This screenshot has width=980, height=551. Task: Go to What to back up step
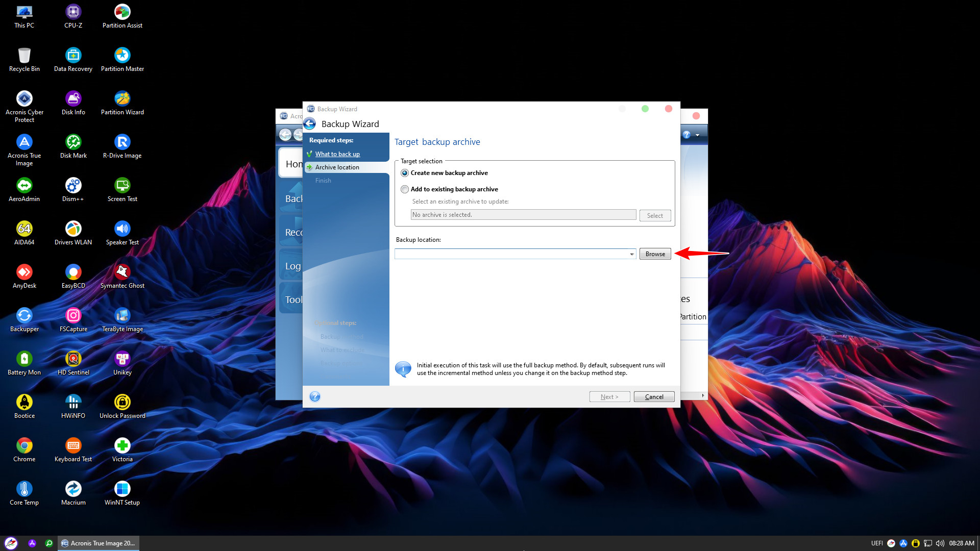click(337, 154)
